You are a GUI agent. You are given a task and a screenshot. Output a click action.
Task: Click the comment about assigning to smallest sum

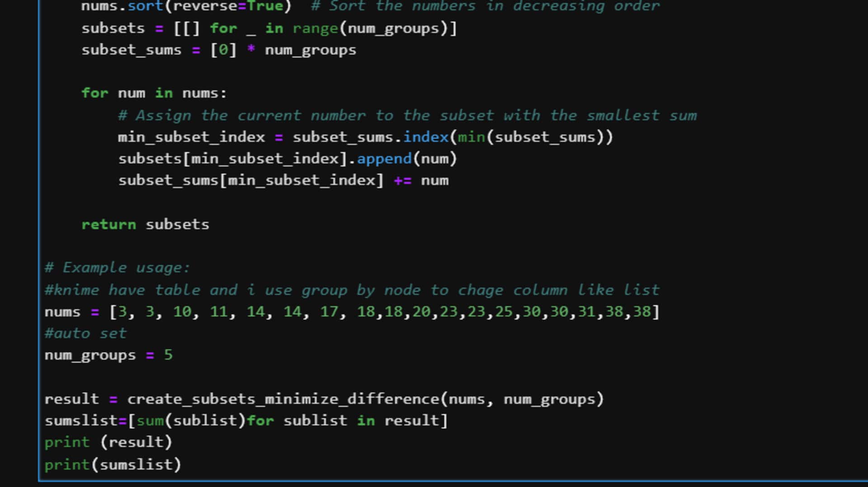pyautogui.click(x=407, y=115)
